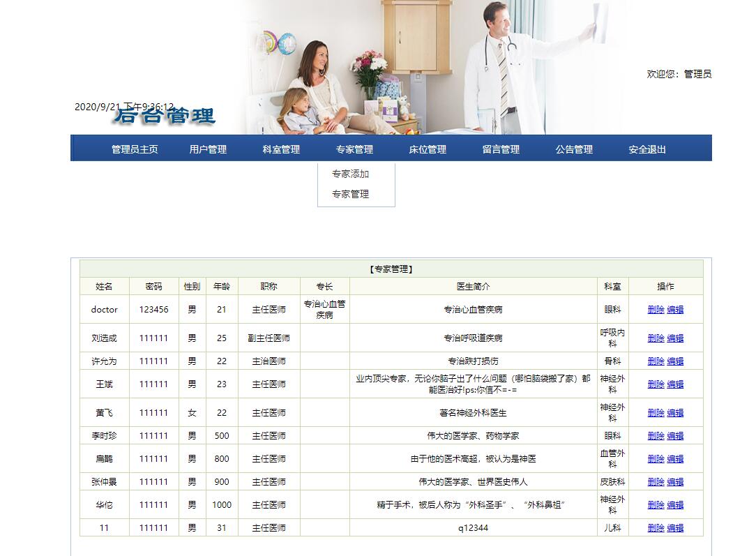
Task: Open the 公告管理 menu item
Action: pyautogui.click(x=573, y=148)
